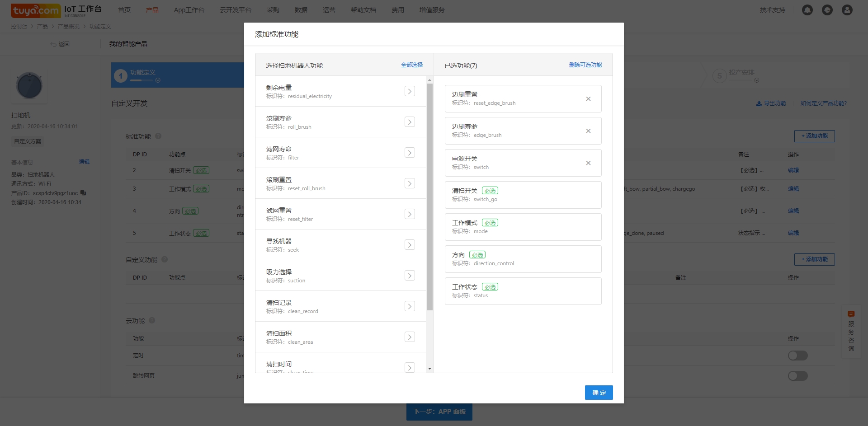Go to the 帮助文档 menu item
This screenshot has height=426, width=868.
point(363,10)
